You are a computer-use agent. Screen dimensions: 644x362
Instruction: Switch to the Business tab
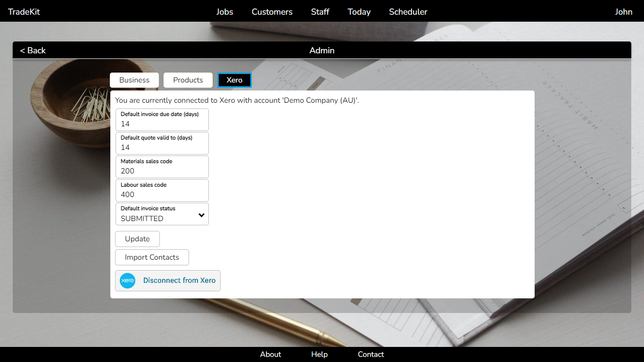pos(134,80)
